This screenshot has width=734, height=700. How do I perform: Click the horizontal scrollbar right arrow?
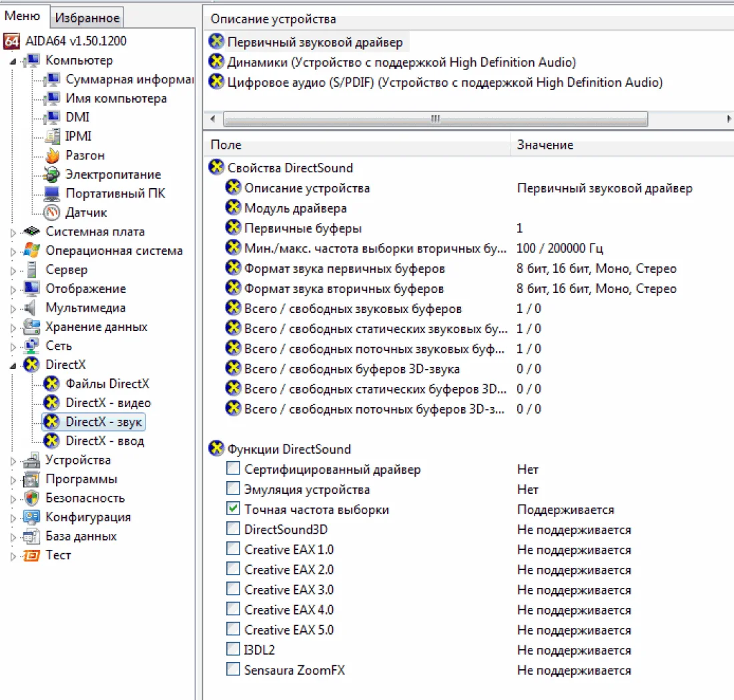[x=729, y=119]
